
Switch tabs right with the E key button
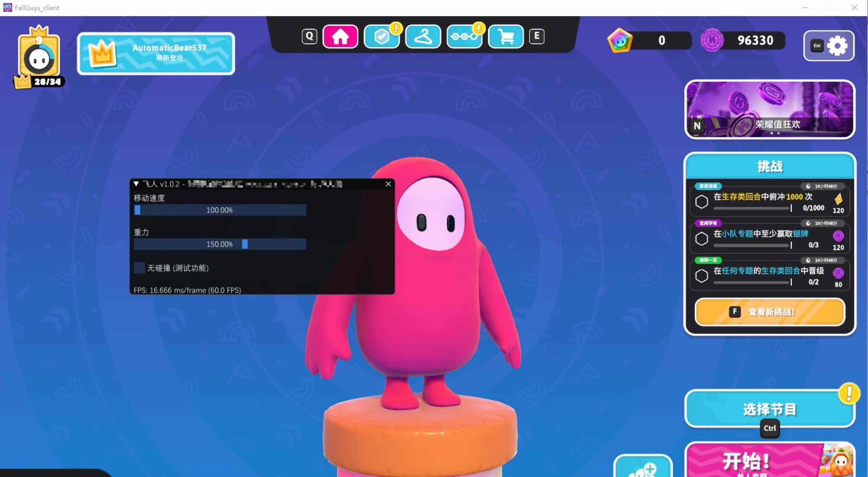point(537,36)
